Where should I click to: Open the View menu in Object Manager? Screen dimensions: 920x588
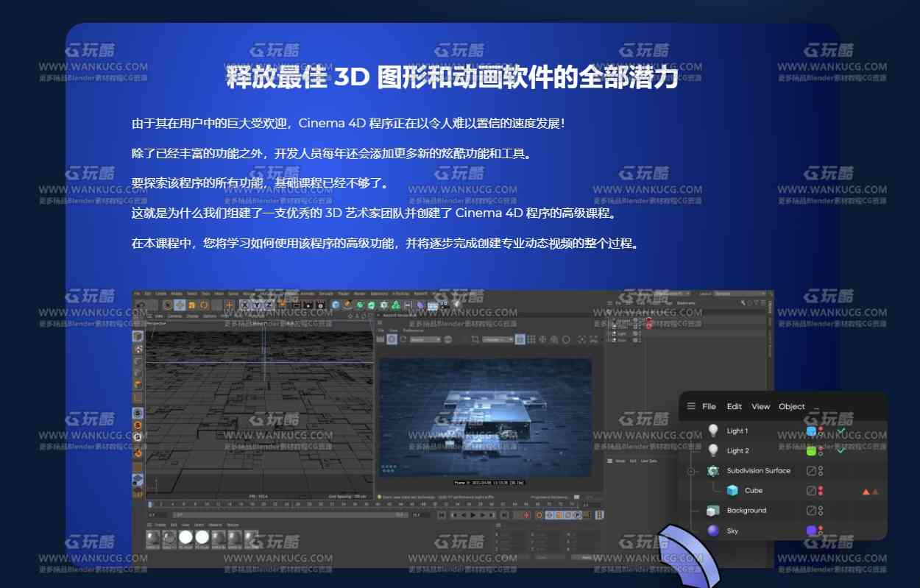(761, 406)
